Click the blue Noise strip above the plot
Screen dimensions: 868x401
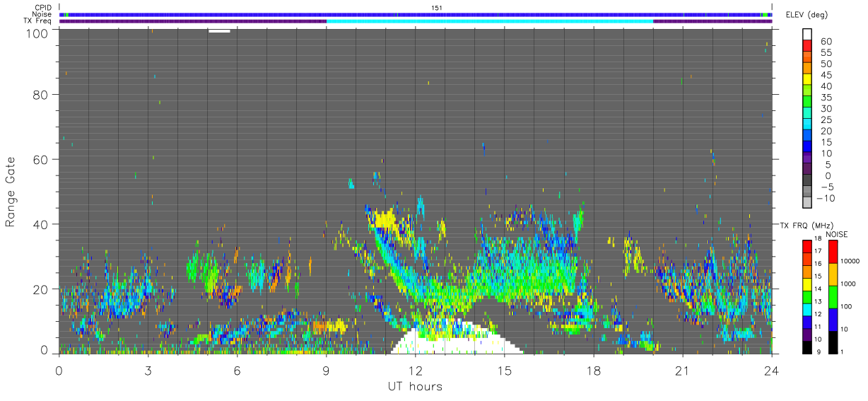416,14
